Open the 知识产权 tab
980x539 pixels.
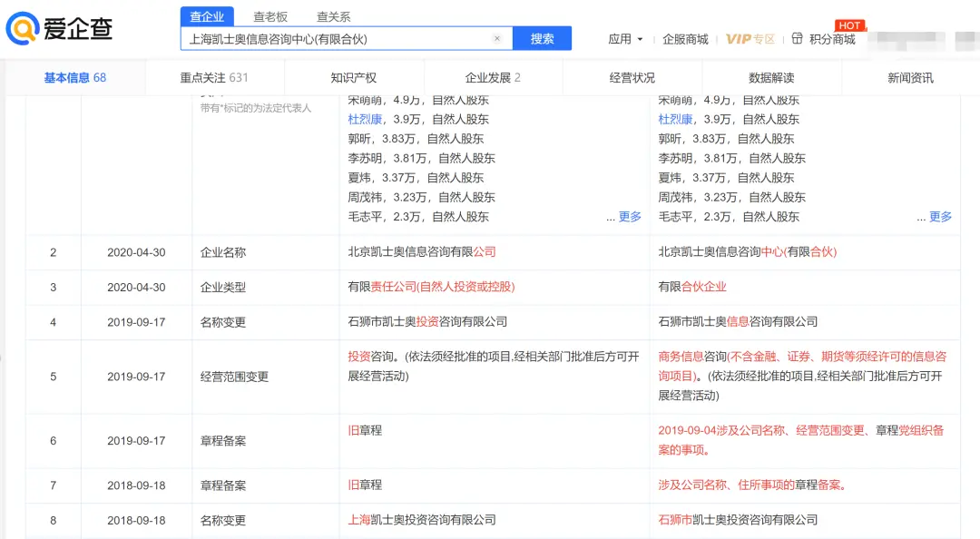[x=354, y=77]
